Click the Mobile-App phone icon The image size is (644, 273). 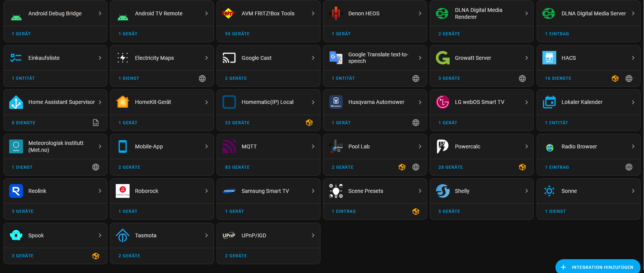click(123, 146)
